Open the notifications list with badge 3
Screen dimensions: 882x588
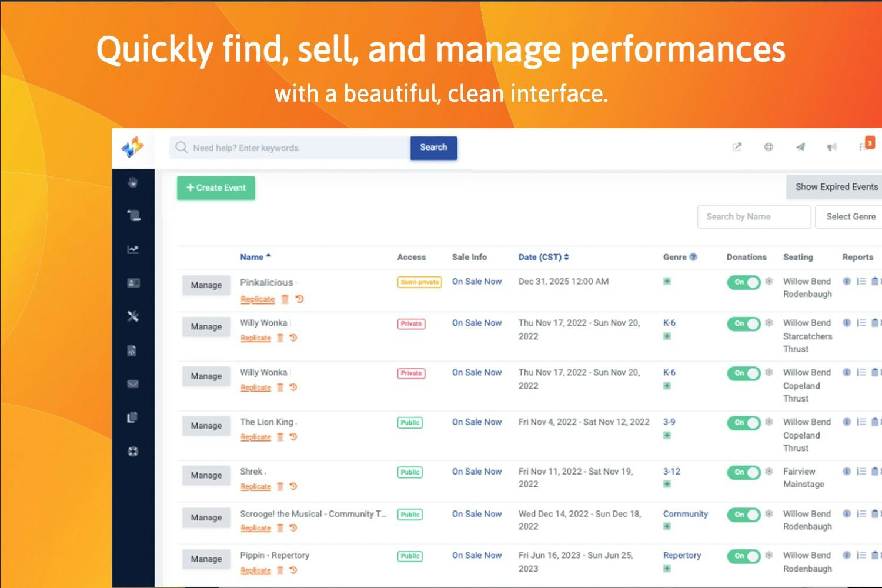[866, 145]
